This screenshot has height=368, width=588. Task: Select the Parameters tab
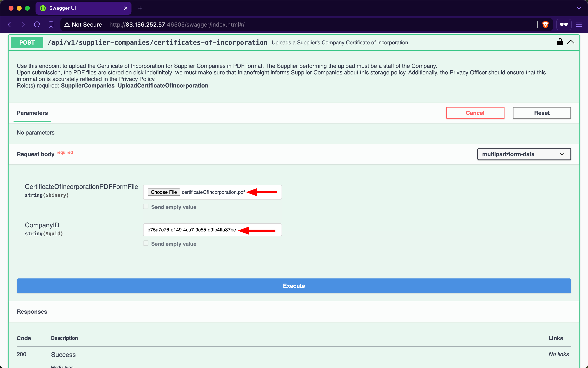point(32,113)
